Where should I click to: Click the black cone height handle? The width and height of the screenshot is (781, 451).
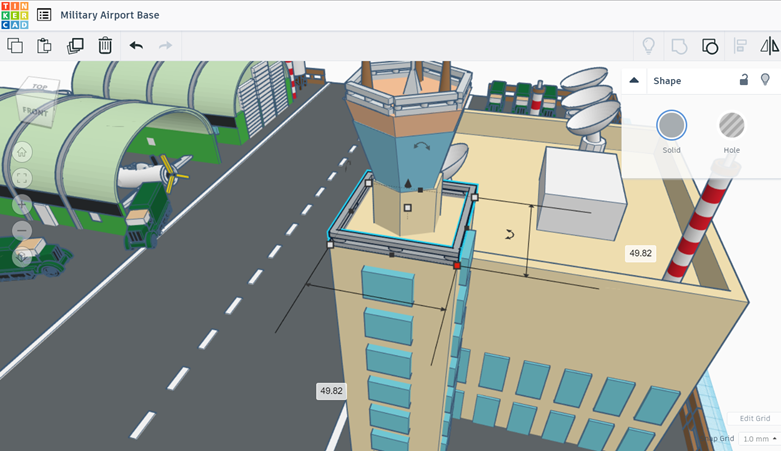click(x=408, y=183)
